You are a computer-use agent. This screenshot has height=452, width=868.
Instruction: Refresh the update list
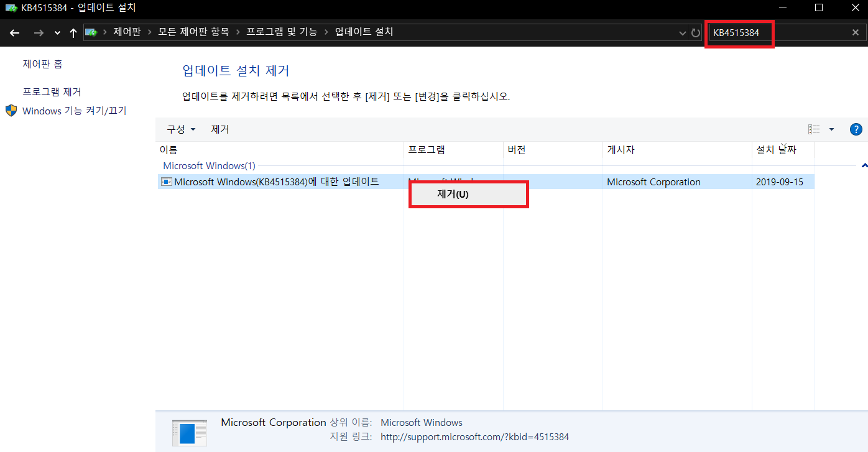(696, 32)
